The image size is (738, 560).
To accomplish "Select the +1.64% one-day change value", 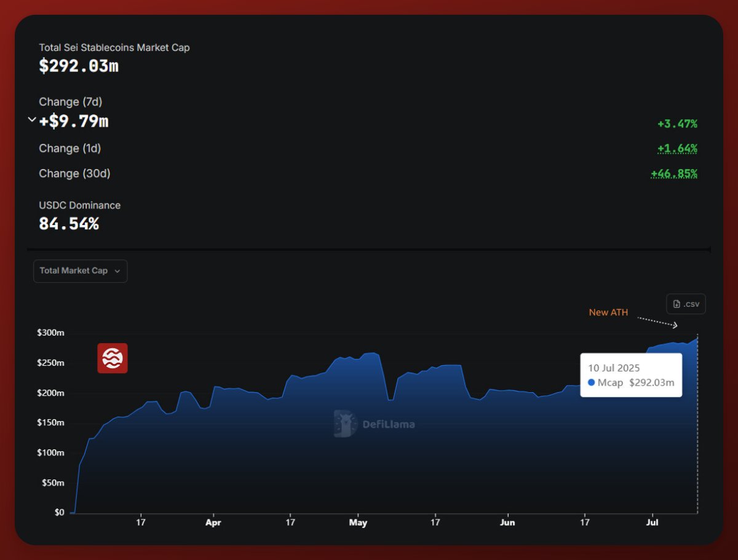I will 677,148.
